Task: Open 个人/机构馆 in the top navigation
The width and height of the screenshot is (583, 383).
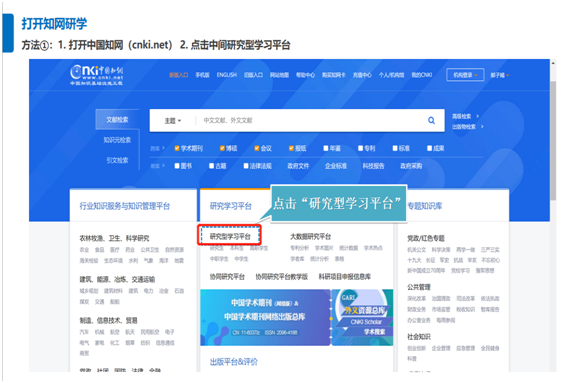Action: click(392, 75)
